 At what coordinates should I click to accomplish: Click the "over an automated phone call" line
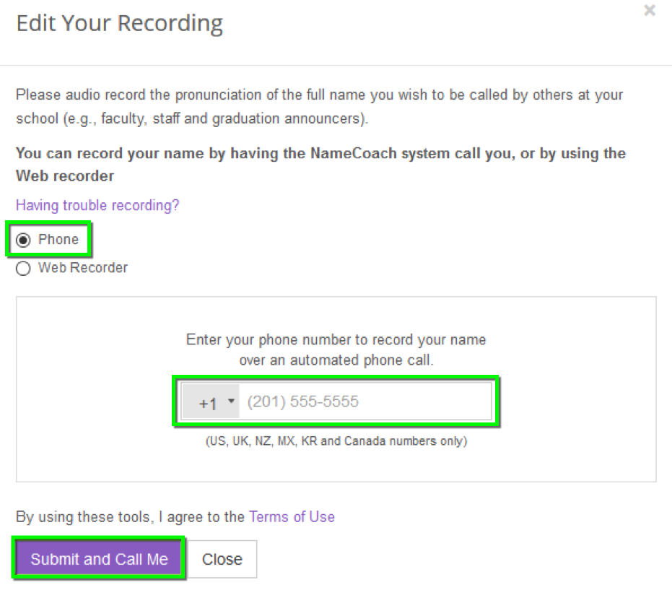[336, 359]
